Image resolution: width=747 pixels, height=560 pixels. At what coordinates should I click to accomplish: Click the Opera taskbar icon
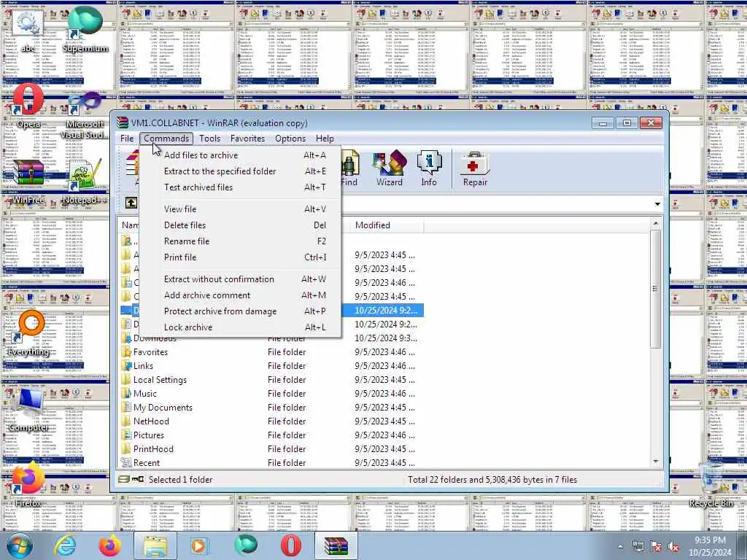[290, 545]
